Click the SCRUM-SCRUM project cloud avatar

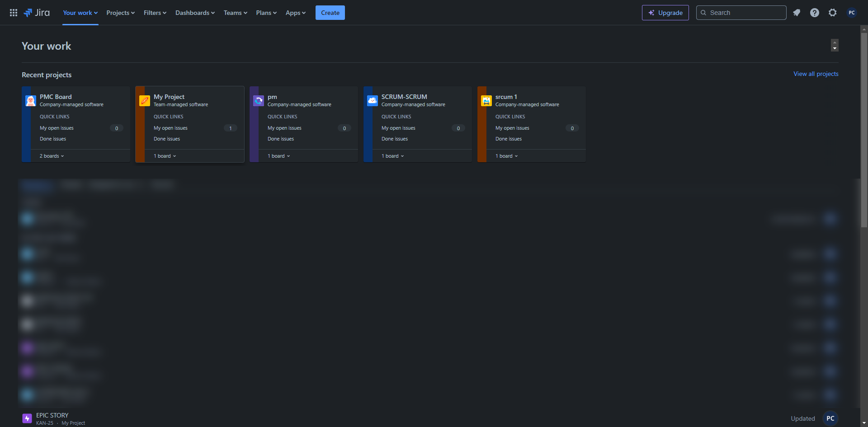[373, 101]
